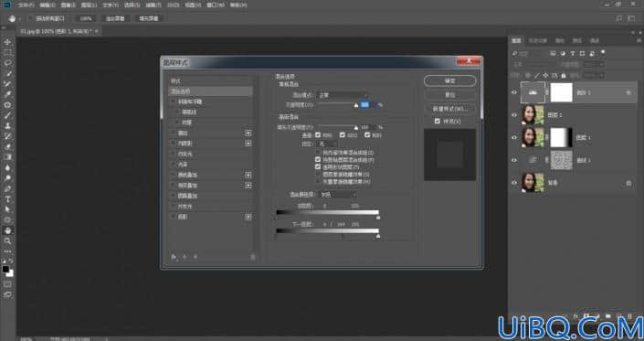644x341 pixels.
Task: Click the plus icon beside 描边 (Stroke)
Action: 248,133
